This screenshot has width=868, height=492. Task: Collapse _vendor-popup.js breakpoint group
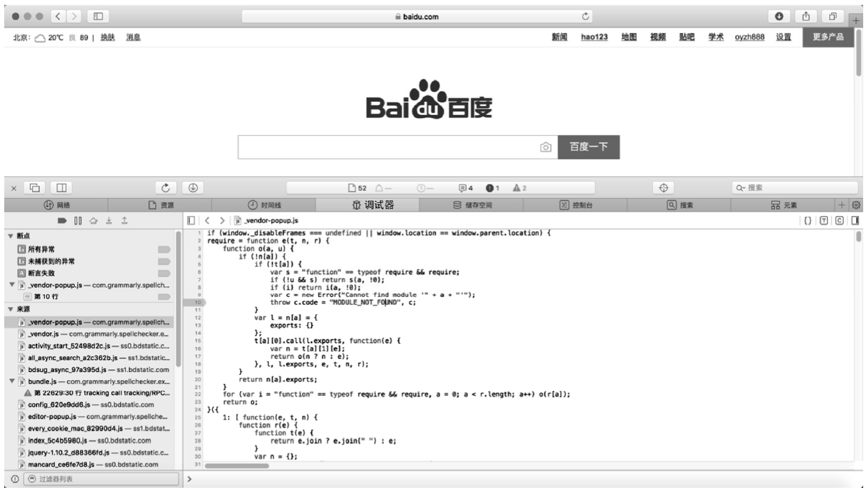pos(12,284)
